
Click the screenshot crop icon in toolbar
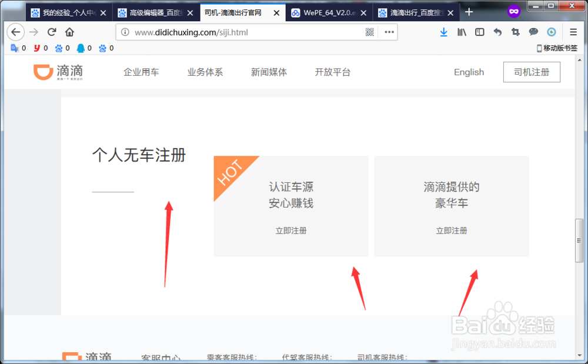pyautogui.click(x=514, y=32)
